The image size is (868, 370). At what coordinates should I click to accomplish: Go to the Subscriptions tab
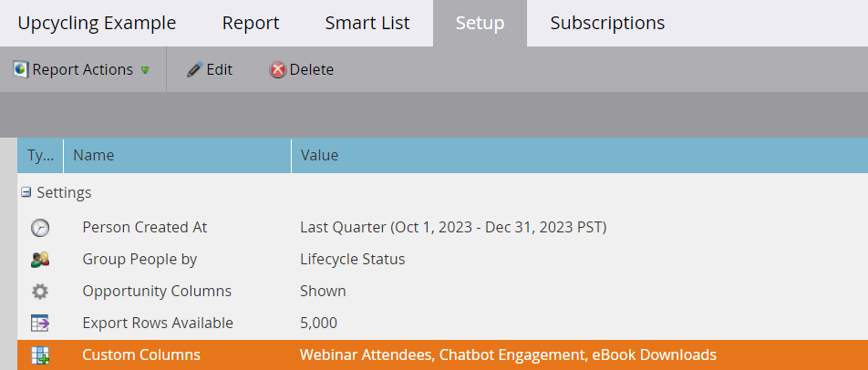607,23
